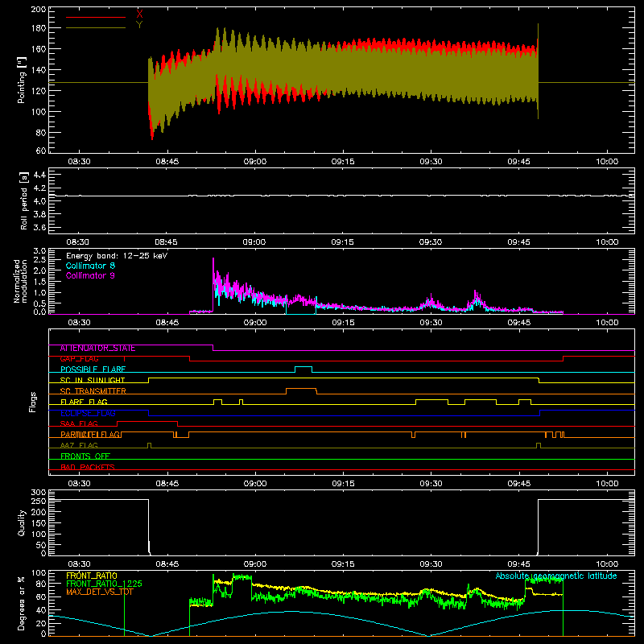Click the SC_TRANSMITTER pulse near 09:07
The height and width of the screenshot is (644, 644).
(x=301, y=390)
